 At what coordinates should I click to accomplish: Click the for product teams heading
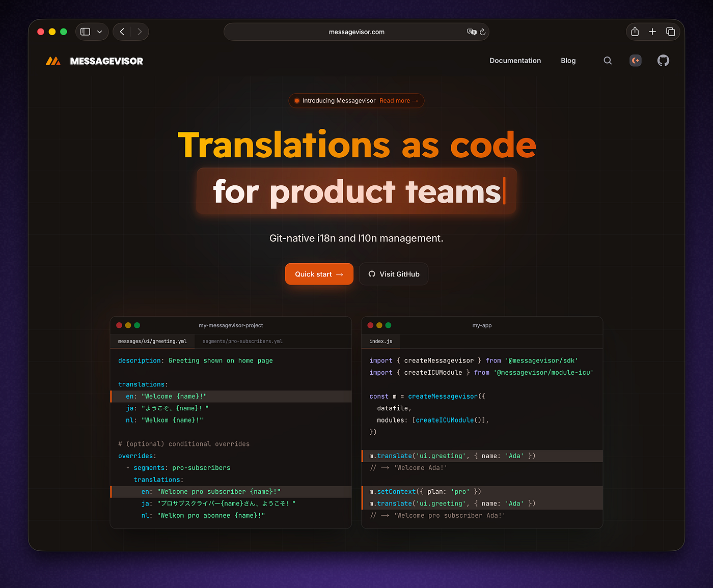click(x=356, y=191)
